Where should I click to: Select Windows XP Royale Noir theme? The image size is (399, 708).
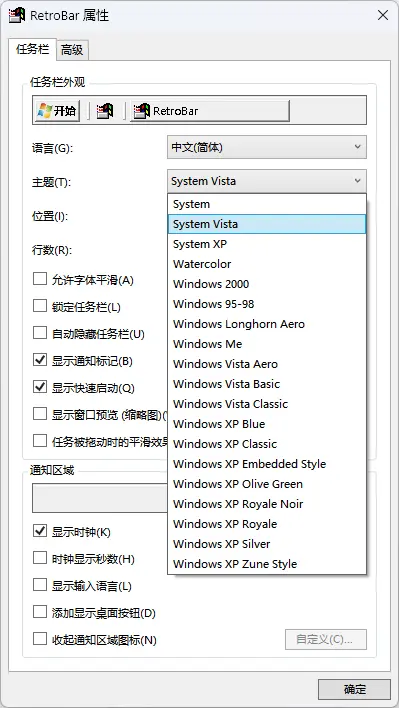[x=267, y=504]
